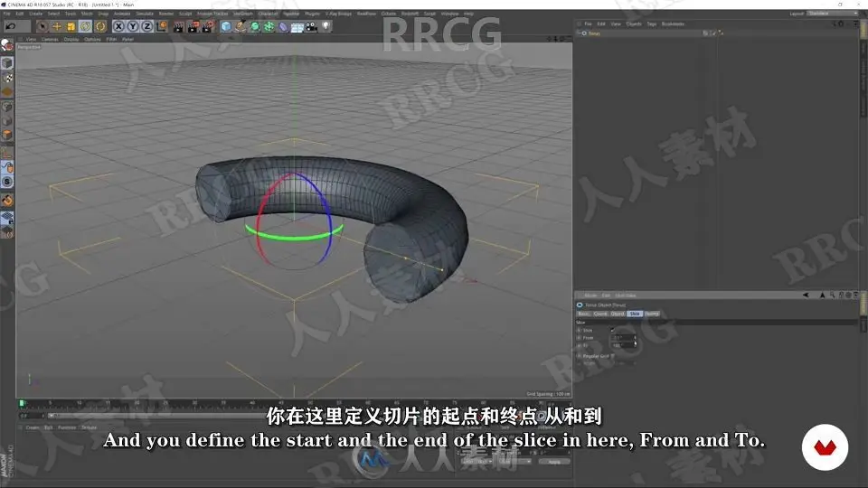The height and width of the screenshot is (488, 868).
Task: Open the Light objects icon
Action: pyautogui.click(x=326, y=26)
